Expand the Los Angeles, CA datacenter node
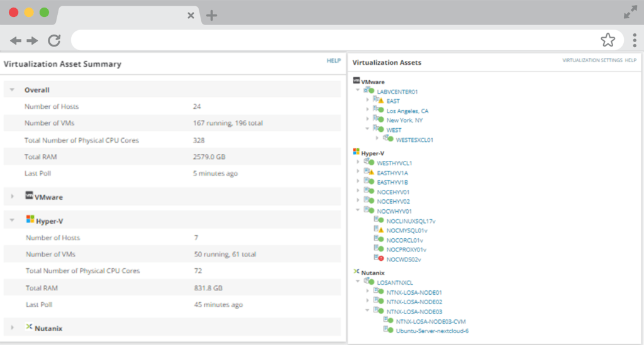Viewport: 644px width, 345px height. tap(368, 111)
